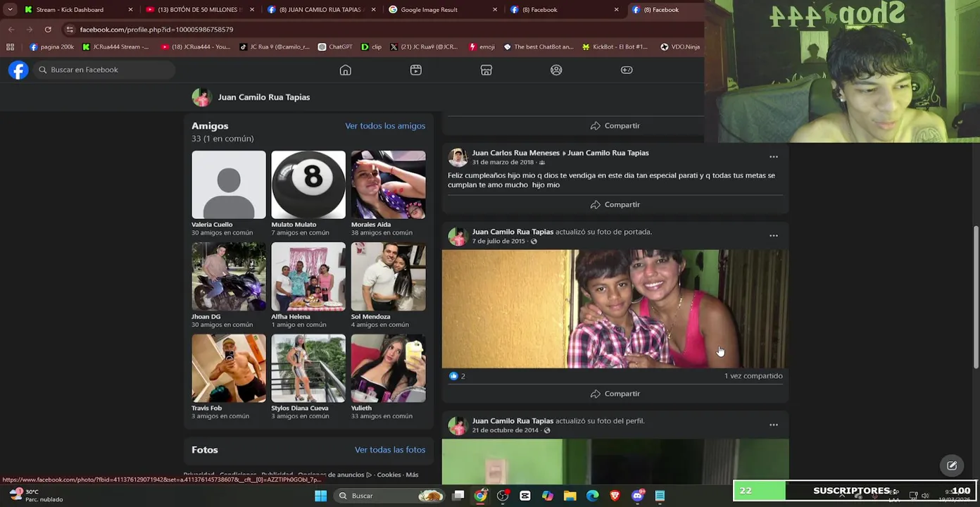The width and height of the screenshot is (980, 507).
Task: Open the KickBot bookmark
Action: pyautogui.click(x=615, y=47)
